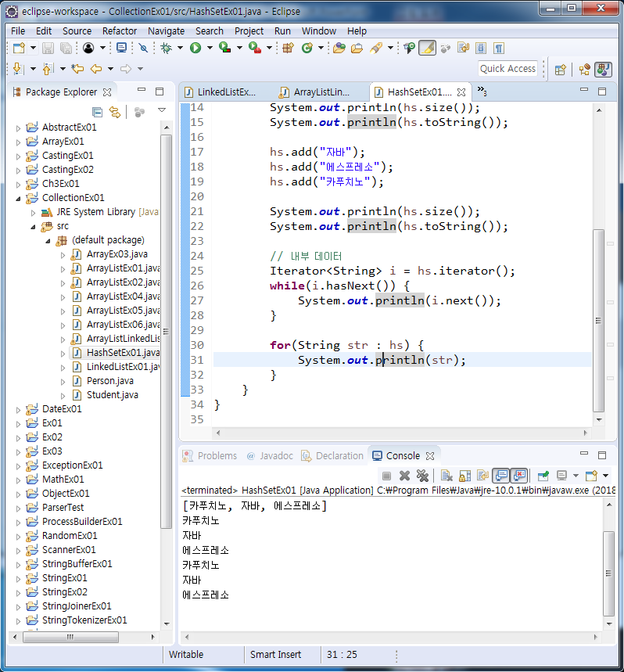Click the Back navigation arrow
The height and width of the screenshot is (672, 624).
[96, 69]
